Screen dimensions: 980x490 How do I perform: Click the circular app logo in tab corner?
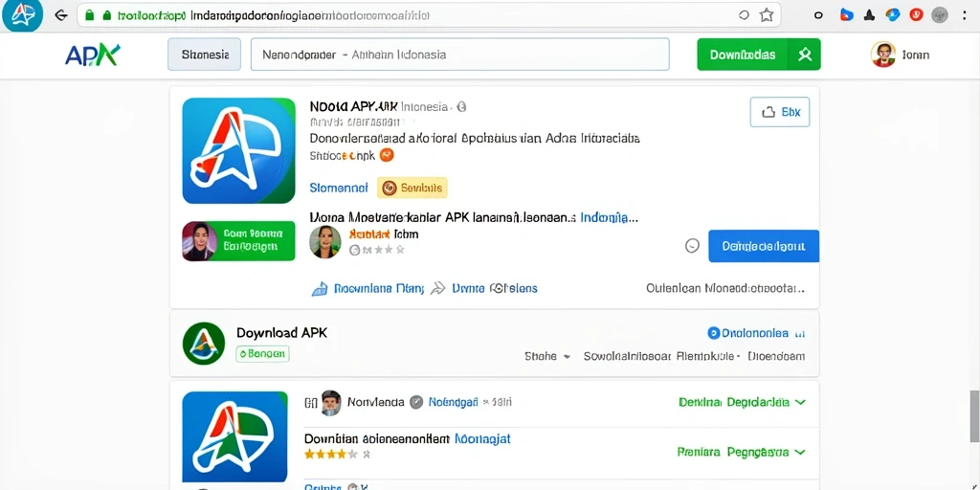(x=23, y=15)
